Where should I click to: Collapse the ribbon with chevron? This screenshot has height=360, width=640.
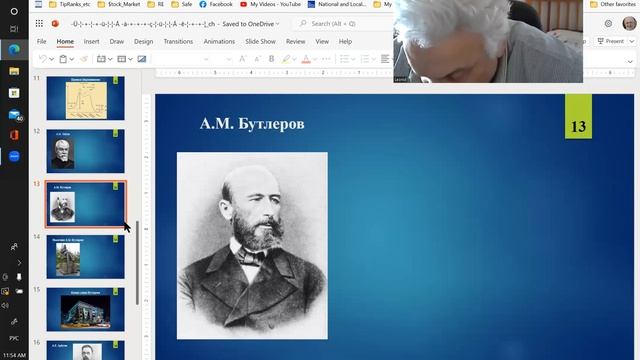pos(630,62)
